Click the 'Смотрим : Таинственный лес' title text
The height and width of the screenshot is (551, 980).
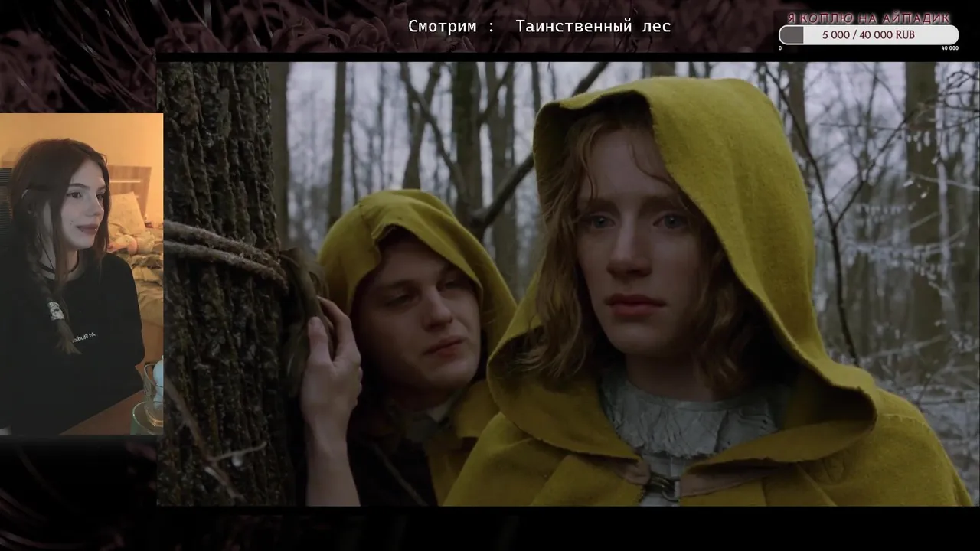[539, 27]
